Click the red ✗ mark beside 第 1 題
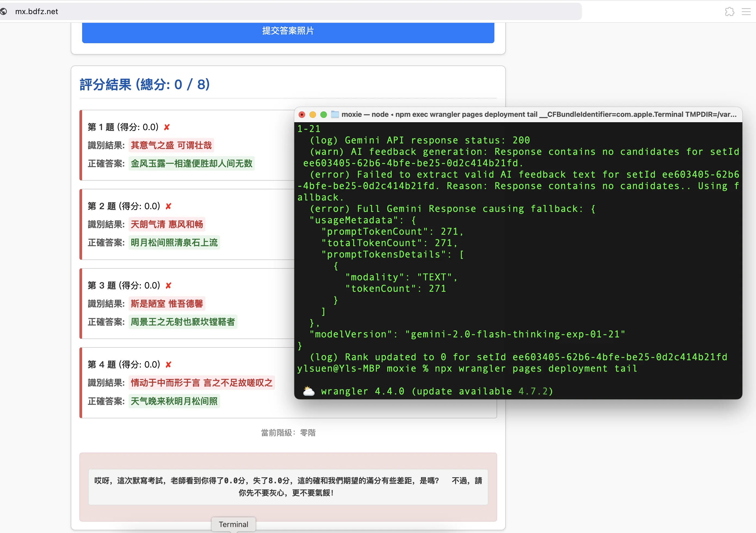The height and width of the screenshot is (533, 756). tap(167, 127)
